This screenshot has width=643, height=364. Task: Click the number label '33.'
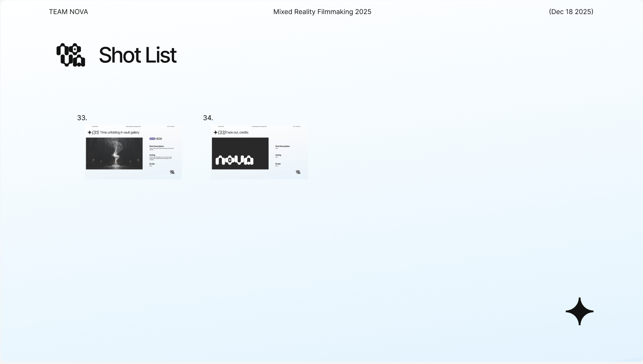[x=82, y=118]
